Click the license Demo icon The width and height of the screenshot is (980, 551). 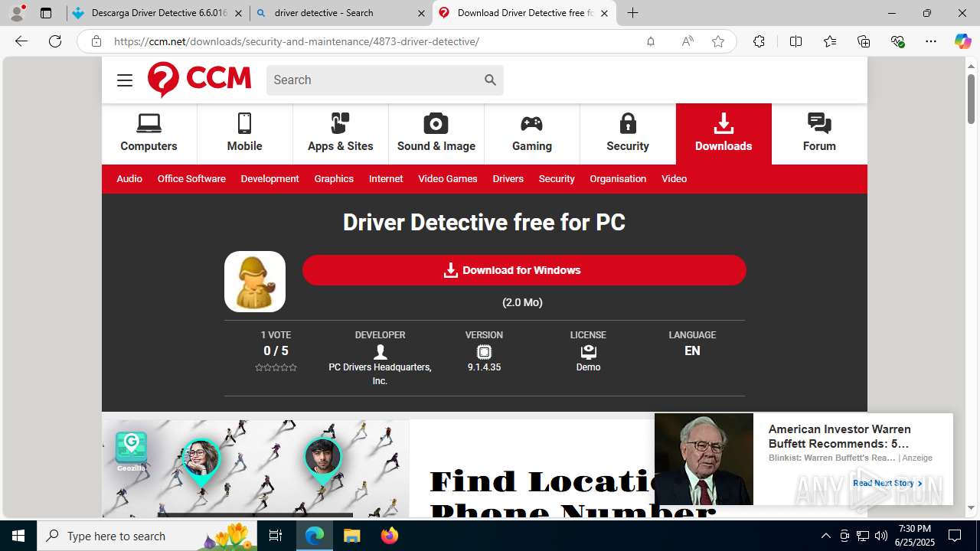pyautogui.click(x=588, y=352)
